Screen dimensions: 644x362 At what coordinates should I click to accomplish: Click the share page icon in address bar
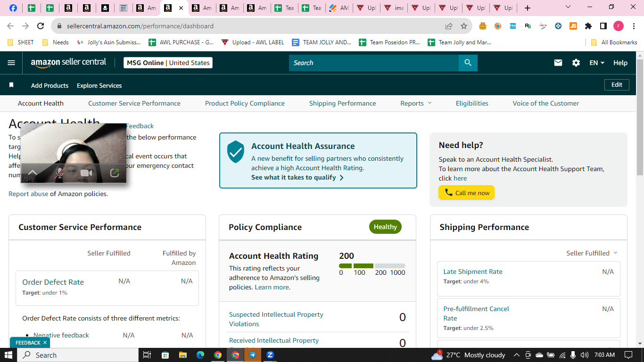point(449,26)
